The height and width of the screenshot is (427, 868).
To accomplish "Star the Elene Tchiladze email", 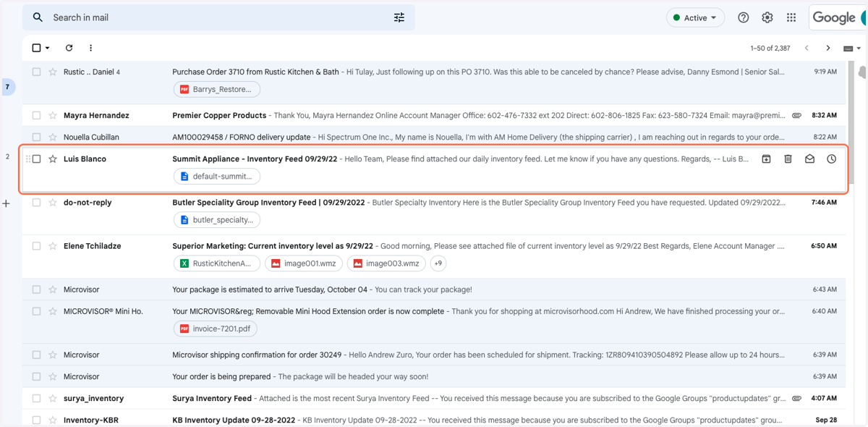I will (53, 246).
